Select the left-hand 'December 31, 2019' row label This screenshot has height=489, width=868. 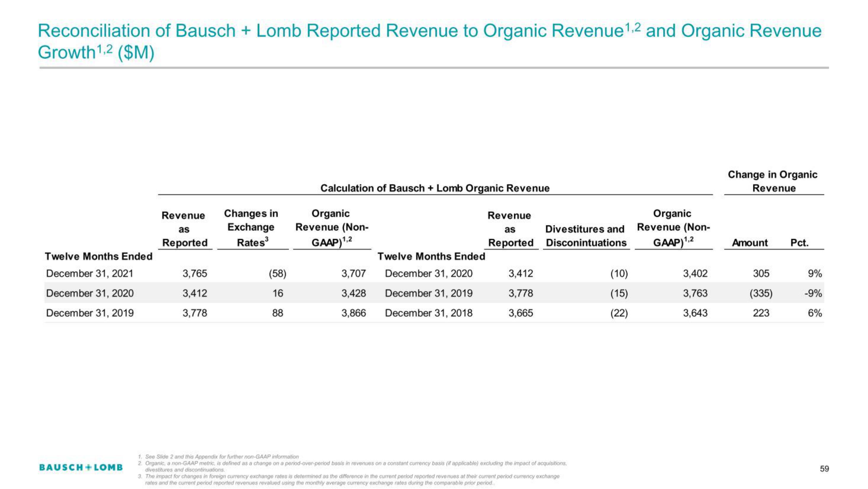pyautogui.click(x=90, y=313)
